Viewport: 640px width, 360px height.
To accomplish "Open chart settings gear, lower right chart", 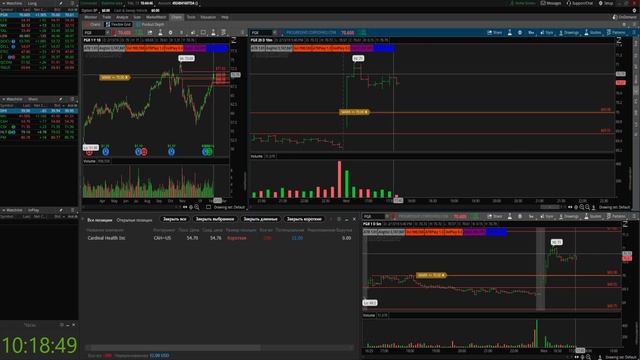I will coord(520,216).
